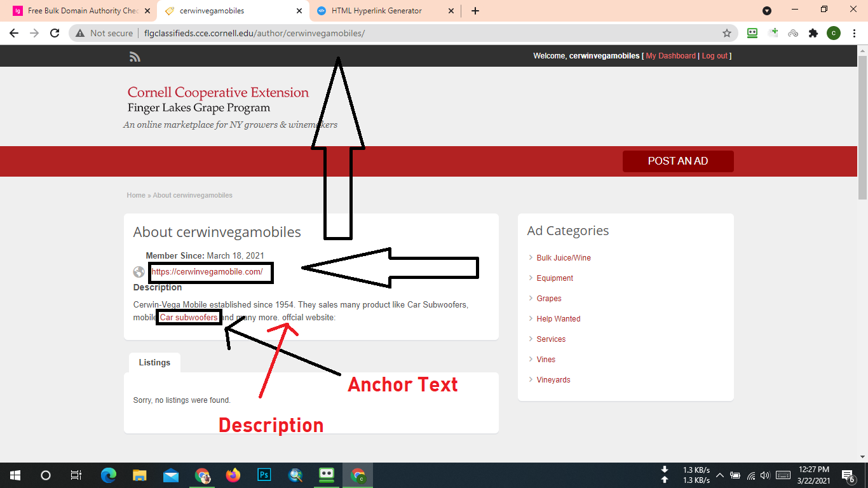Open the cerwinvegamobile.com website link

207,272
